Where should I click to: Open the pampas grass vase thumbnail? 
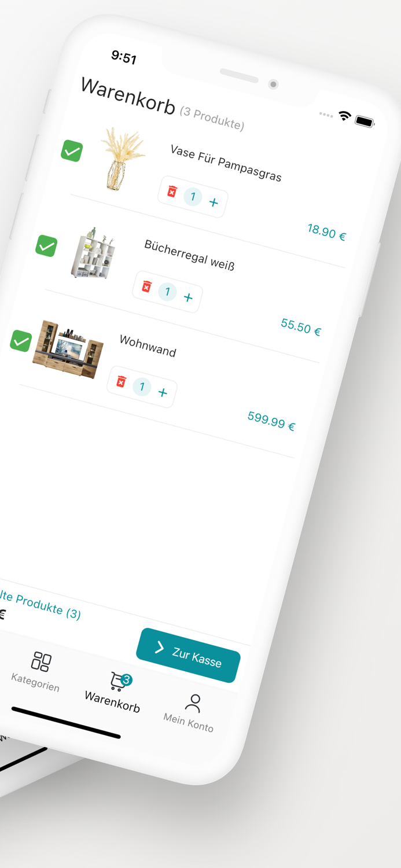coord(122,159)
